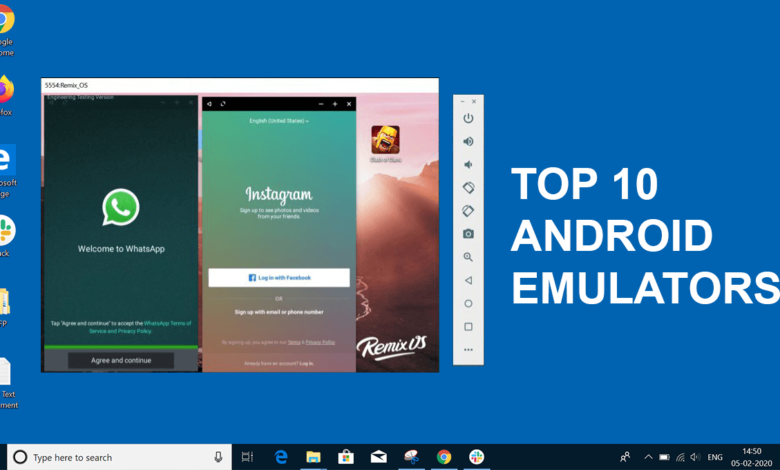Select Microsoft Edge desktop shortcut icon
780x470 pixels.
7,171
